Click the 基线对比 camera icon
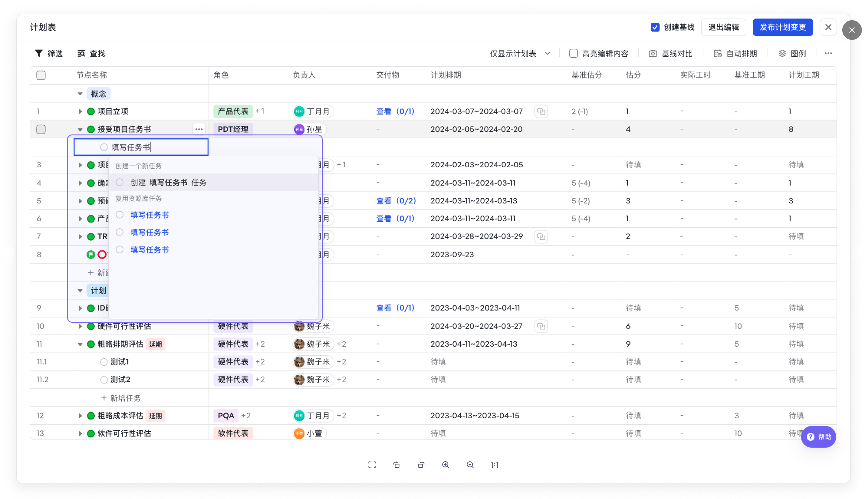Image resolution: width=868 pixels, height=499 pixels. pyautogui.click(x=653, y=53)
